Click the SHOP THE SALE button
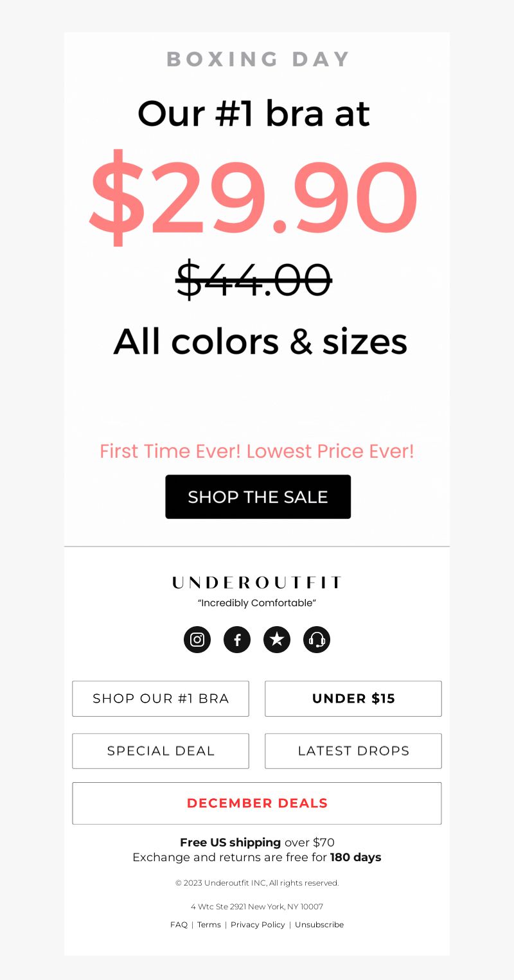This screenshot has width=514, height=980. pyautogui.click(x=258, y=496)
